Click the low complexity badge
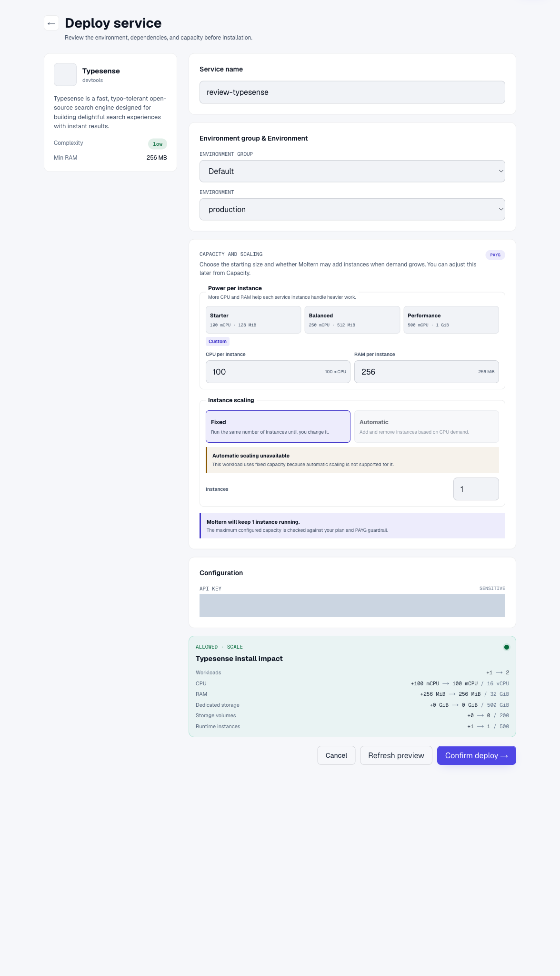The height and width of the screenshot is (976, 560). pos(158,144)
